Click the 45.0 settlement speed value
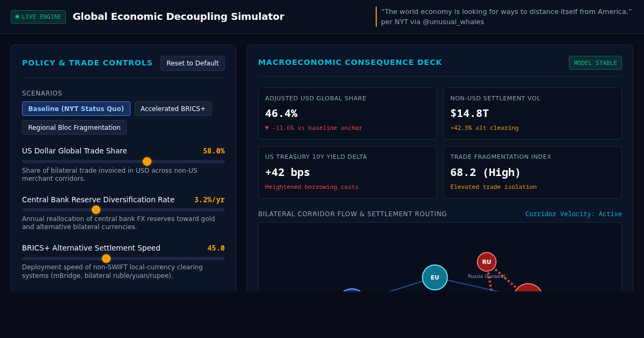The width and height of the screenshot is (644, 338). [x=216, y=248]
